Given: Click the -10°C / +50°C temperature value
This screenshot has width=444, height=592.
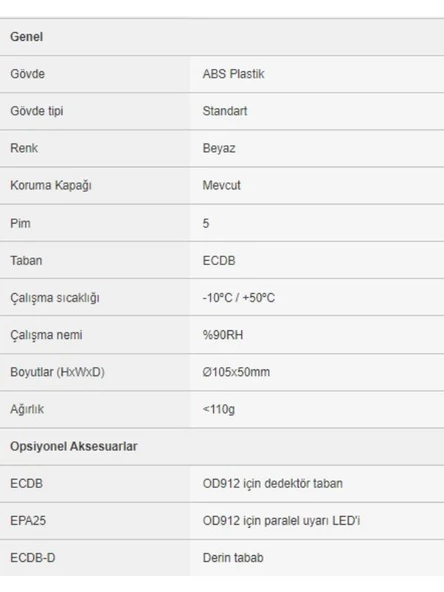Looking at the screenshot, I should (x=239, y=298).
